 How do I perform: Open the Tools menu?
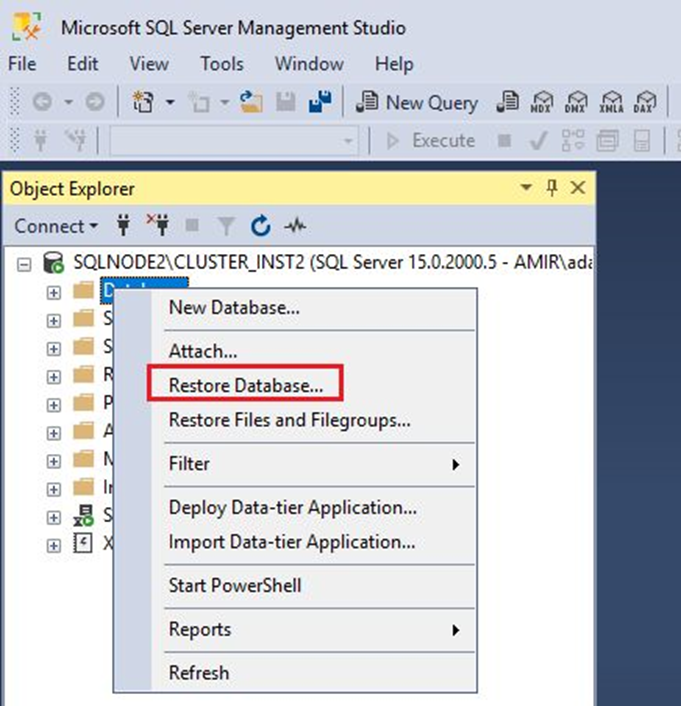221,63
